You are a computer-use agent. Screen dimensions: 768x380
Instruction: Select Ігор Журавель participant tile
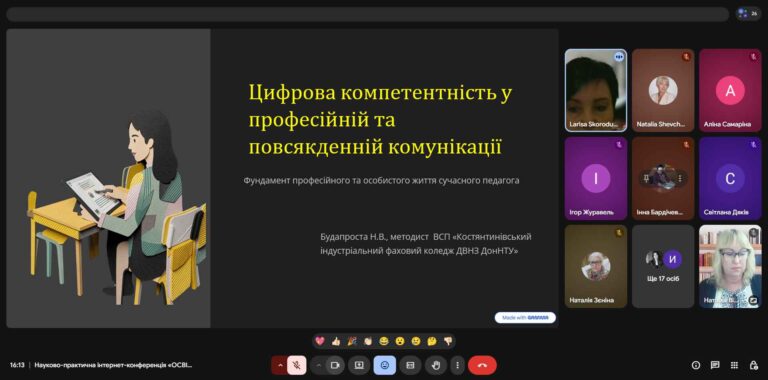[596, 178]
